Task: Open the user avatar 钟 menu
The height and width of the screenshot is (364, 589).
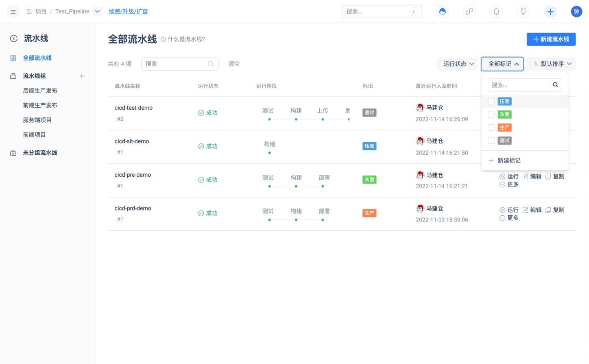Action: [x=576, y=12]
